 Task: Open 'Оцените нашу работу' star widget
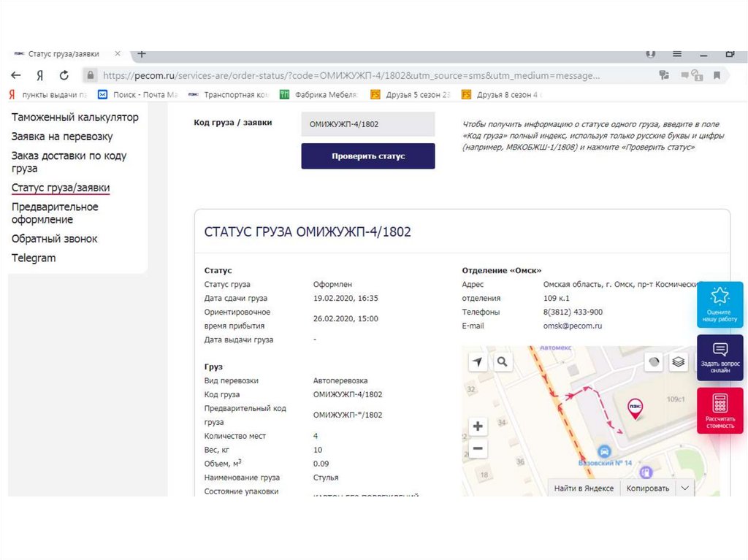click(720, 304)
